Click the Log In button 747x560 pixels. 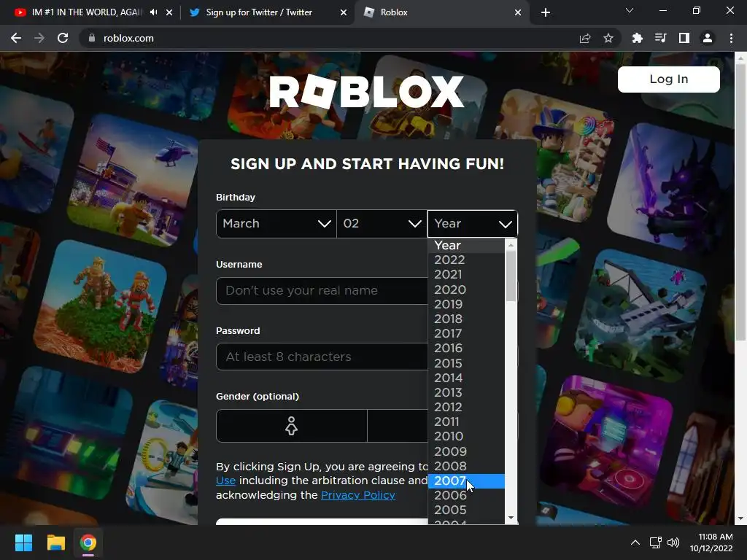pos(669,79)
